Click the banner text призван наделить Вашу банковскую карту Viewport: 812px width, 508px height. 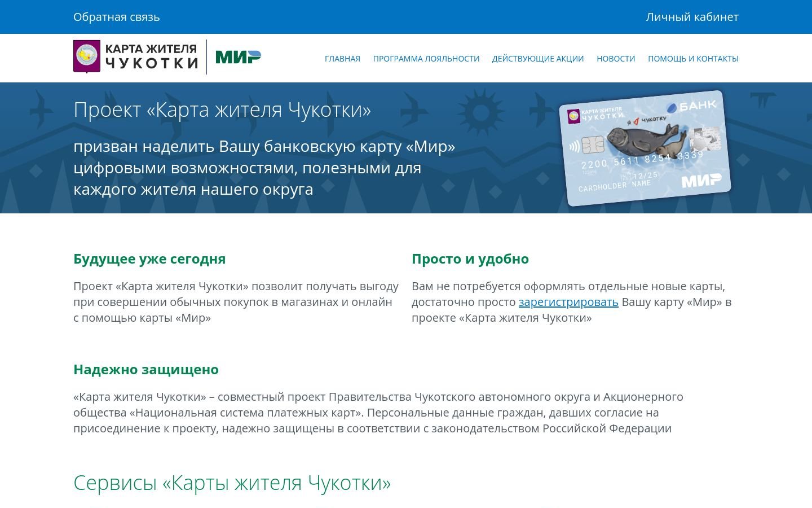click(264, 168)
